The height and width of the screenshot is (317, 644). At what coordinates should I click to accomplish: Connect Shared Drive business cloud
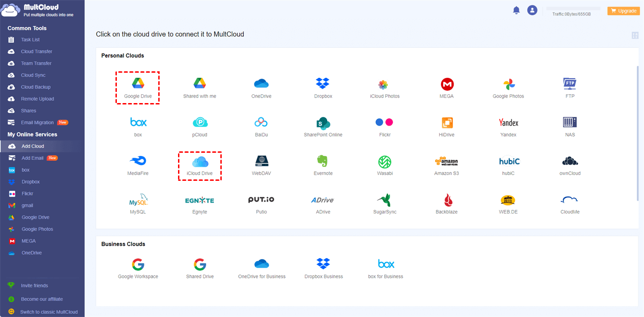(x=200, y=269)
